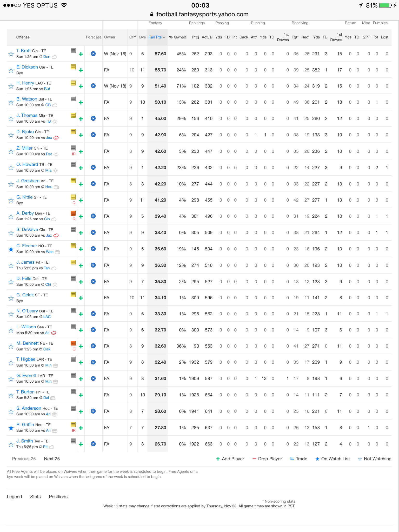Play the video forecast for S. Anderson

93,411
